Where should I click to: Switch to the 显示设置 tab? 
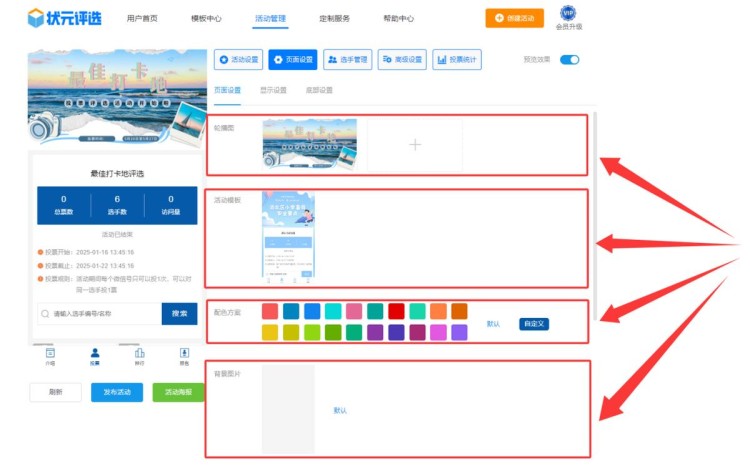tap(273, 90)
